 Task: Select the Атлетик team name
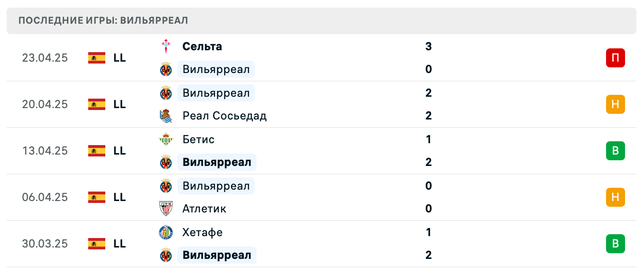204,209
